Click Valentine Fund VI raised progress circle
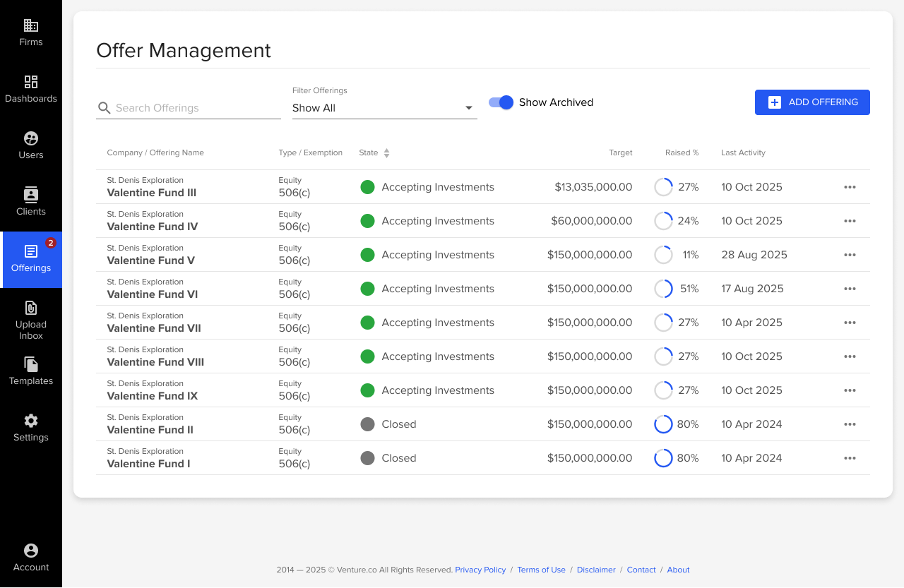Image resolution: width=904 pixels, height=588 pixels. point(663,289)
